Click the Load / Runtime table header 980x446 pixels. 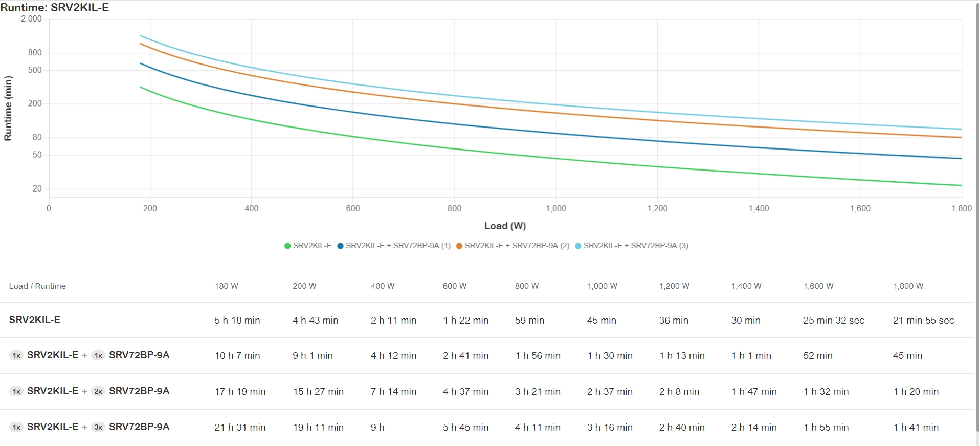point(37,286)
